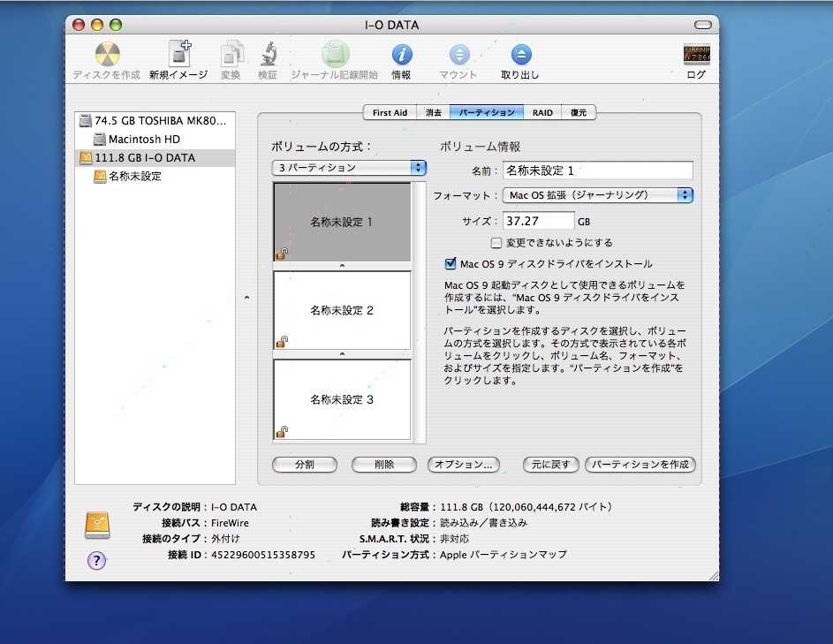833x644 pixels.
Task: Click the lock icon on 名称未設定 2 partition
Action: (282, 341)
